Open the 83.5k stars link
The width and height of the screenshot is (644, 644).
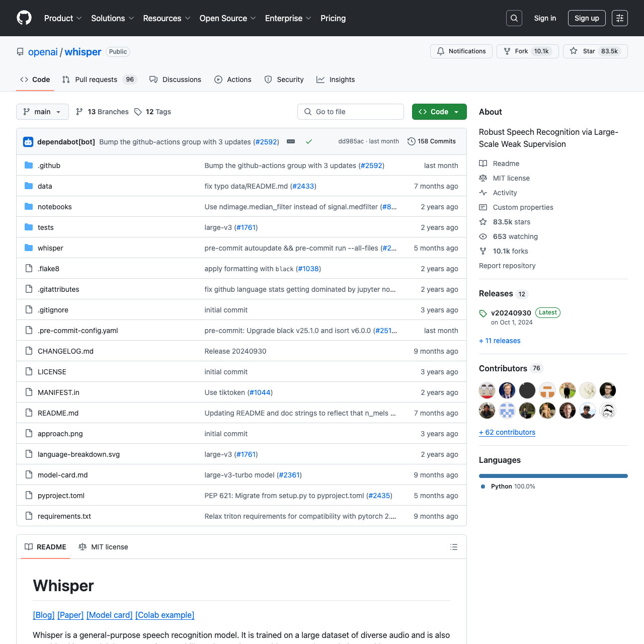click(505, 222)
